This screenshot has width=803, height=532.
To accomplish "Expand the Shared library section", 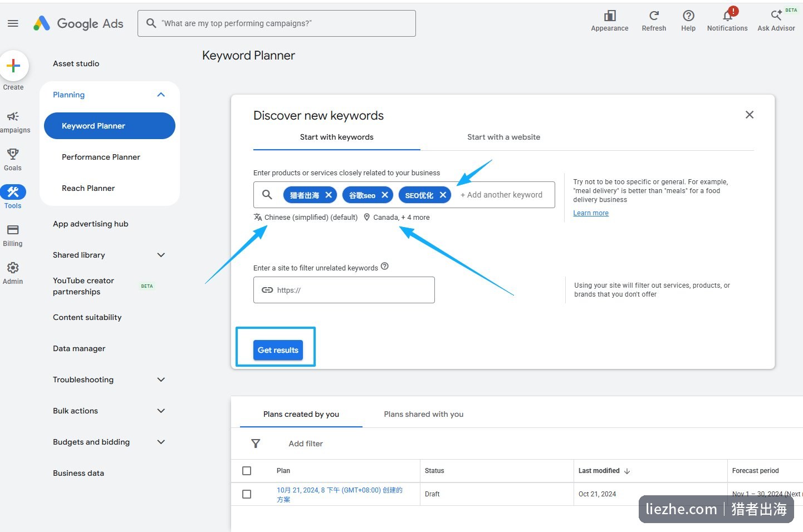I will point(161,255).
